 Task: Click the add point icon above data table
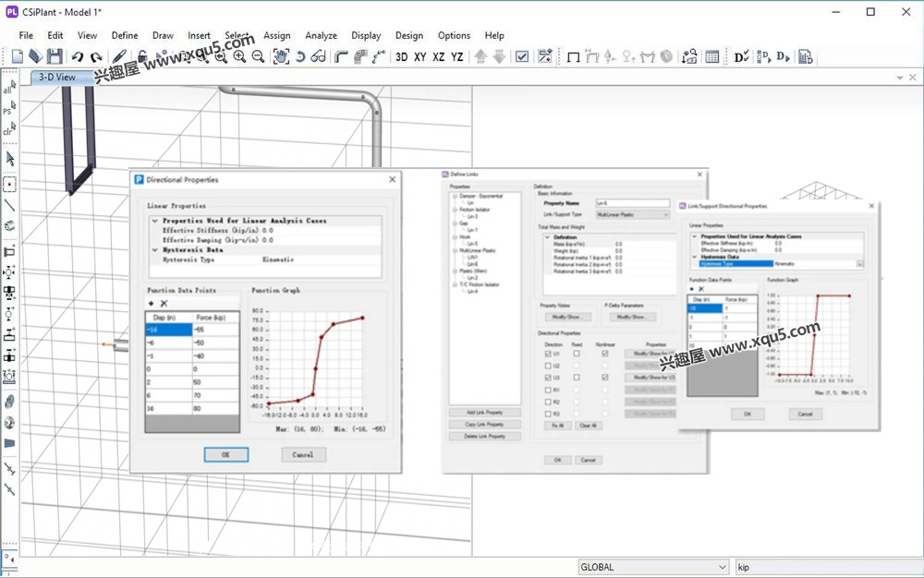152,303
